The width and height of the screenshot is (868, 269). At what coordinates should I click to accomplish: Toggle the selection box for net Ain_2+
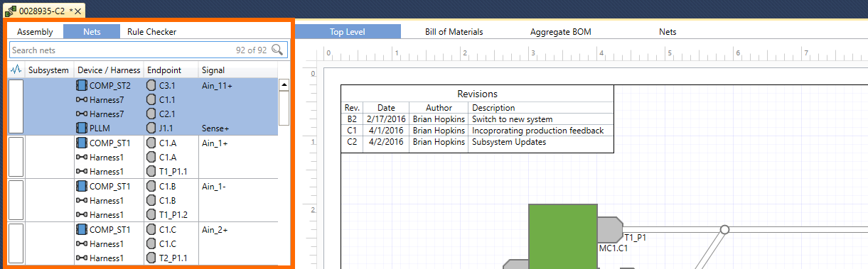coord(16,244)
